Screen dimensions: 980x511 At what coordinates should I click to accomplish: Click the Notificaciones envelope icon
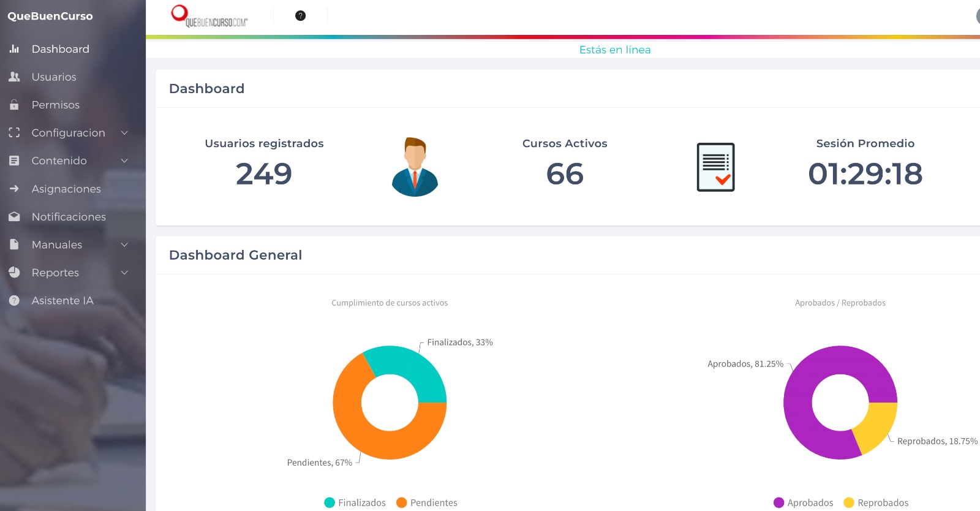click(x=14, y=217)
